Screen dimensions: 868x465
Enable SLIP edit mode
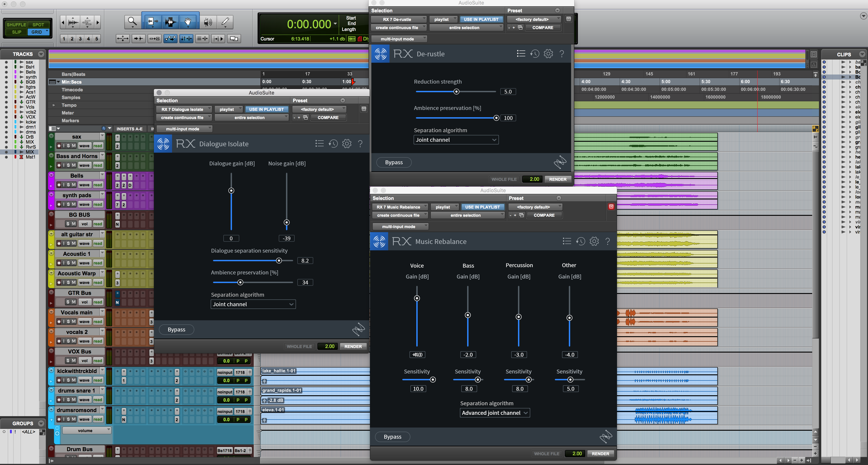point(17,32)
